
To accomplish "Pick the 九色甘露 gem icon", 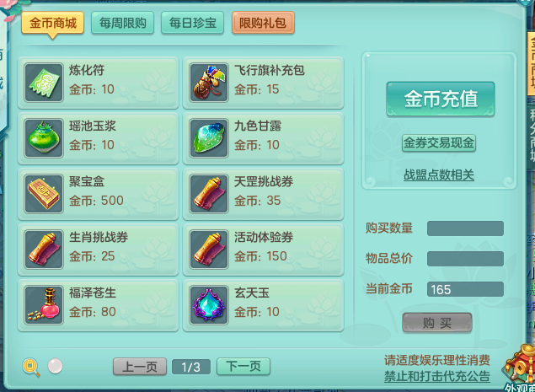I will point(209,138).
